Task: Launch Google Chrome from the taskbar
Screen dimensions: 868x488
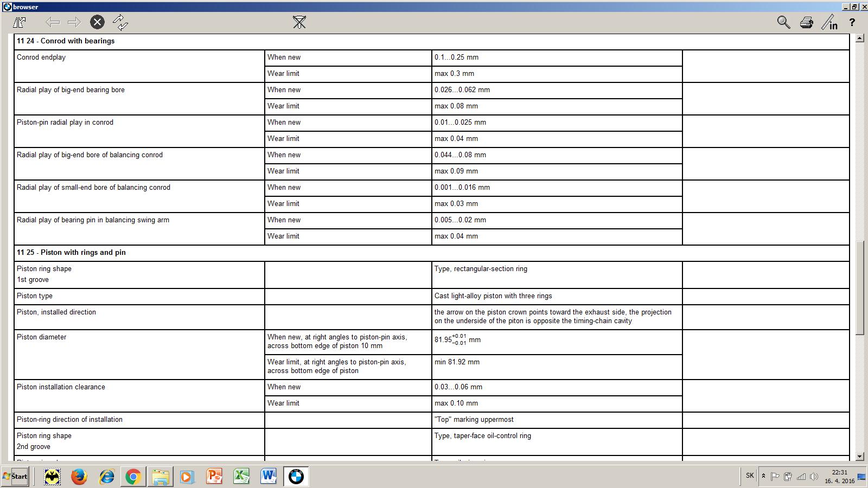Action: 133,477
